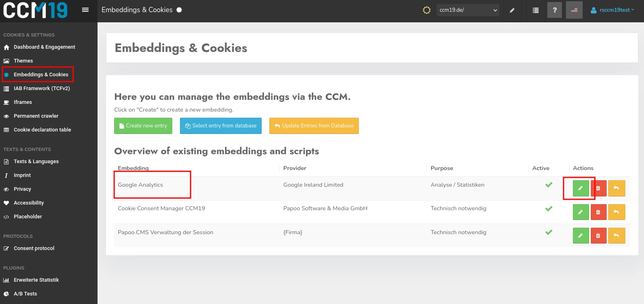Open the language flag selector
This screenshot has width=644, height=304.
(574, 10)
